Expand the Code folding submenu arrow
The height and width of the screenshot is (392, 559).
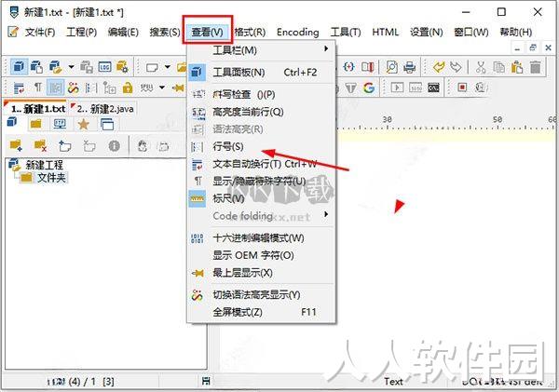pos(326,214)
